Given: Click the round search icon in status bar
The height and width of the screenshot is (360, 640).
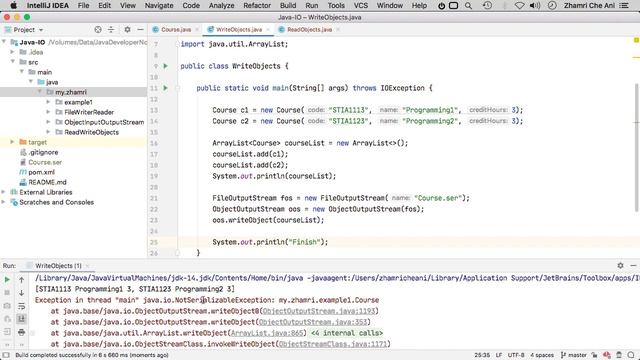Looking at the screenshot, I should [631, 355].
